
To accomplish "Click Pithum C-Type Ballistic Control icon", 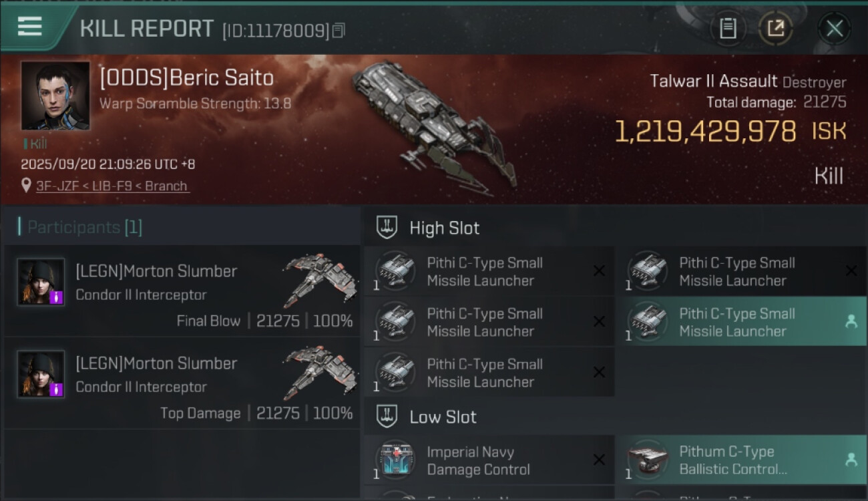I will click(648, 460).
